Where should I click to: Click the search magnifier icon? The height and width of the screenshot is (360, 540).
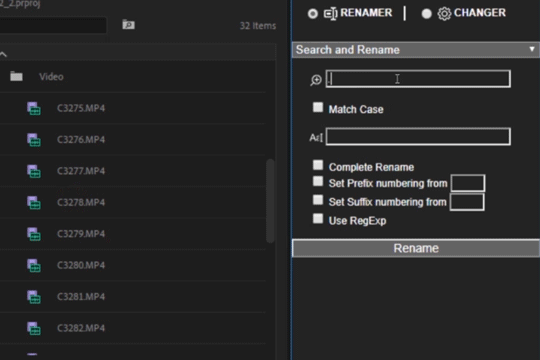(x=316, y=80)
